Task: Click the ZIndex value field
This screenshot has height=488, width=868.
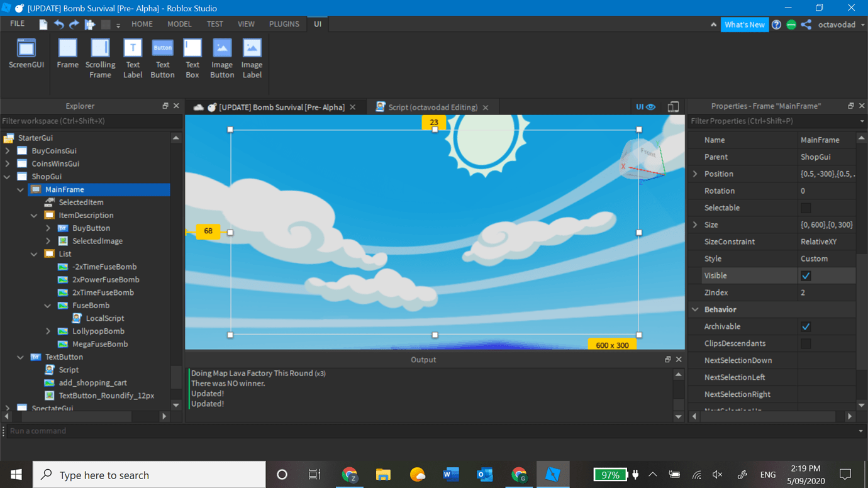Action: click(826, 292)
